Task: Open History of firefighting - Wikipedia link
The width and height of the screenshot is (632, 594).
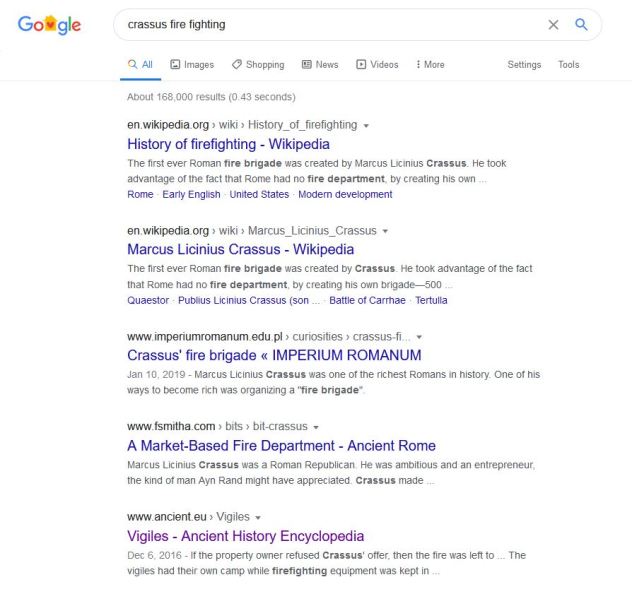Action: click(228, 144)
